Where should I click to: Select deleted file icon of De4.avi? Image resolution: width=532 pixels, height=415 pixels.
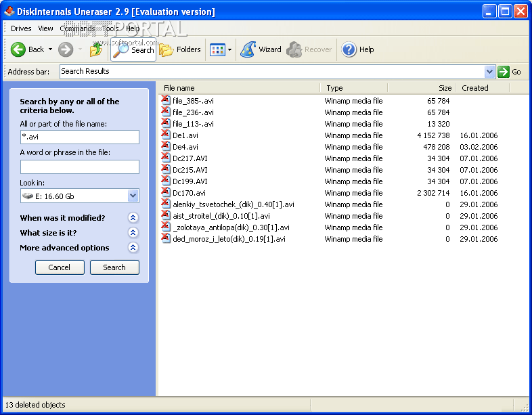pyautogui.click(x=166, y=146)
